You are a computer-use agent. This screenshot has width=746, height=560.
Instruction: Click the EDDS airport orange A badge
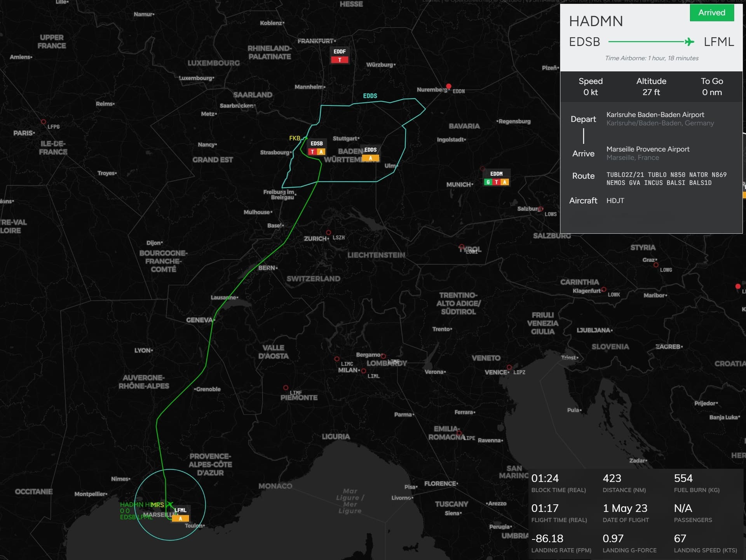tap(370, 158)
